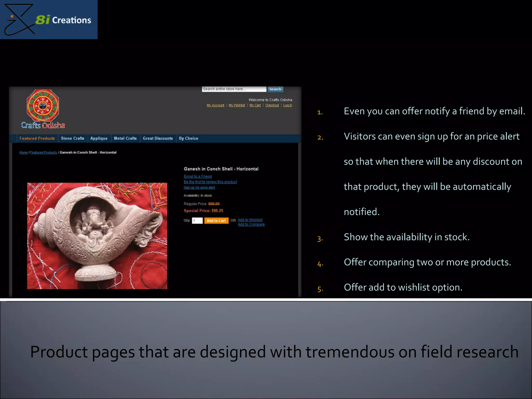Viewport: 532px width, 399px height.
Task: Choose the By Choice menu
Action: pyautogui.click(x=189, y=138)
